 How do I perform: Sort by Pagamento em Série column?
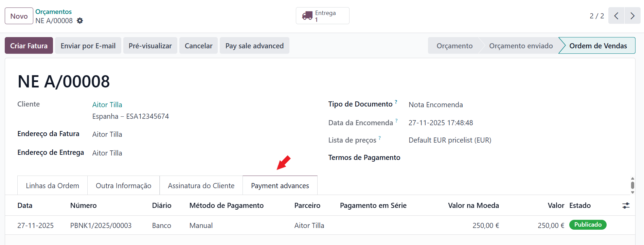(373, 206)
